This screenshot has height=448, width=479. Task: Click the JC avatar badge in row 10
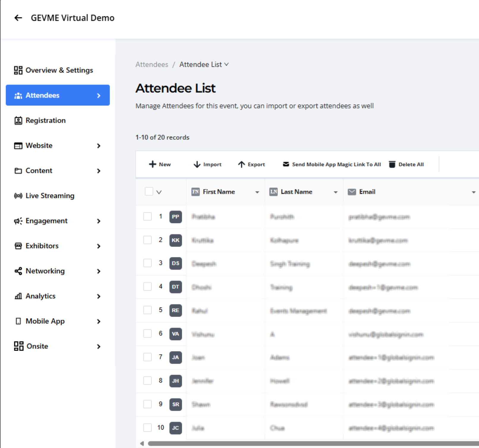pos(176,428)
